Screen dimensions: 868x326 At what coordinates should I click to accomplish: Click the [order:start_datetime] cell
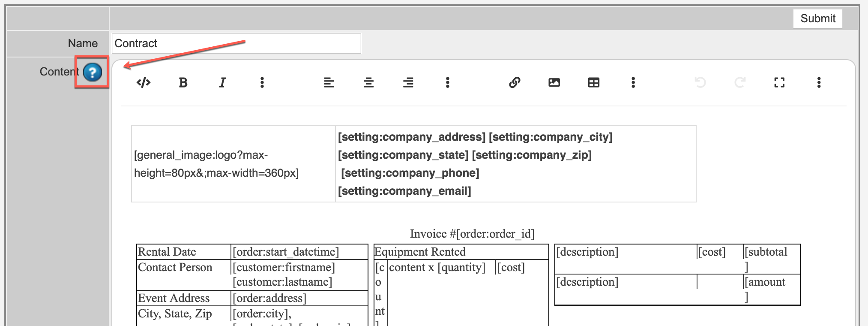point(299,252)
